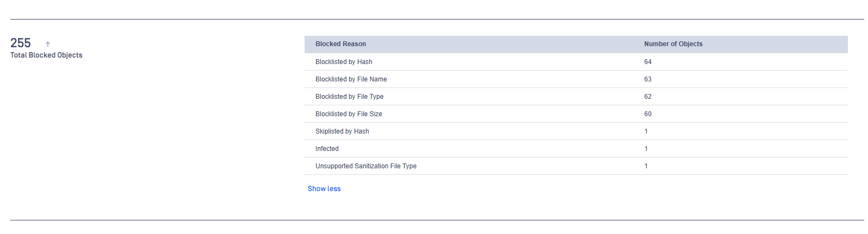Screen dimensions: 868x234
Task: Open the Blocklisted by Hash row
Action: point(576,62)
